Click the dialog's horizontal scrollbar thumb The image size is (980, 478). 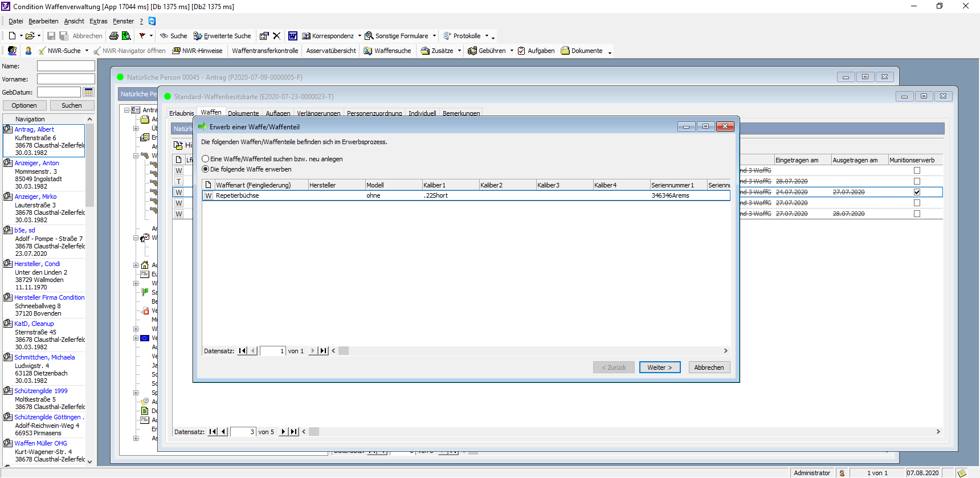(x=344, y=351)
